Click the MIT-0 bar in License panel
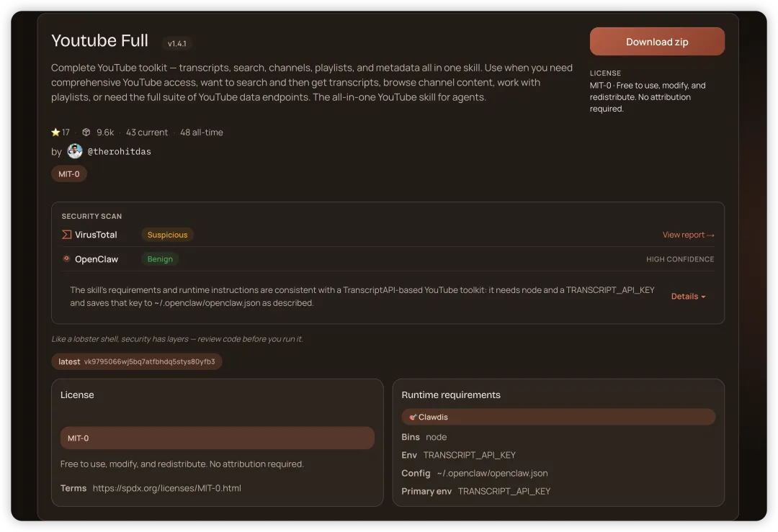This screenshot has height=532, width=778. pos(217,438)
